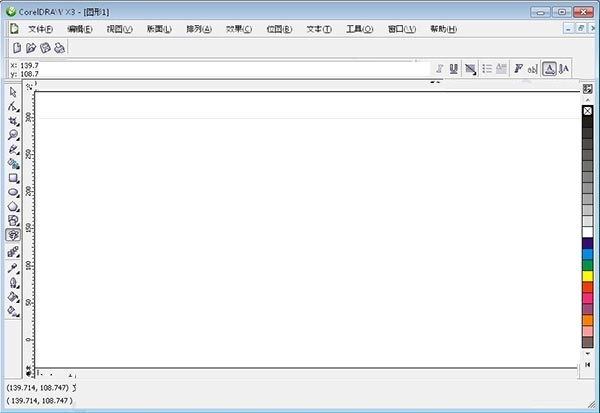
Task: Choose the Ellipse tool
Action: pos(14,192)
